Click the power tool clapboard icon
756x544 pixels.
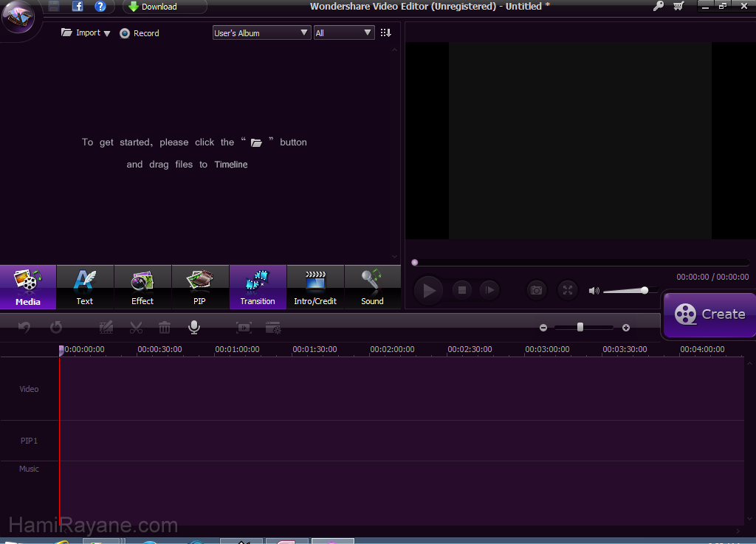pyautogui.click(x=273, y=328)
